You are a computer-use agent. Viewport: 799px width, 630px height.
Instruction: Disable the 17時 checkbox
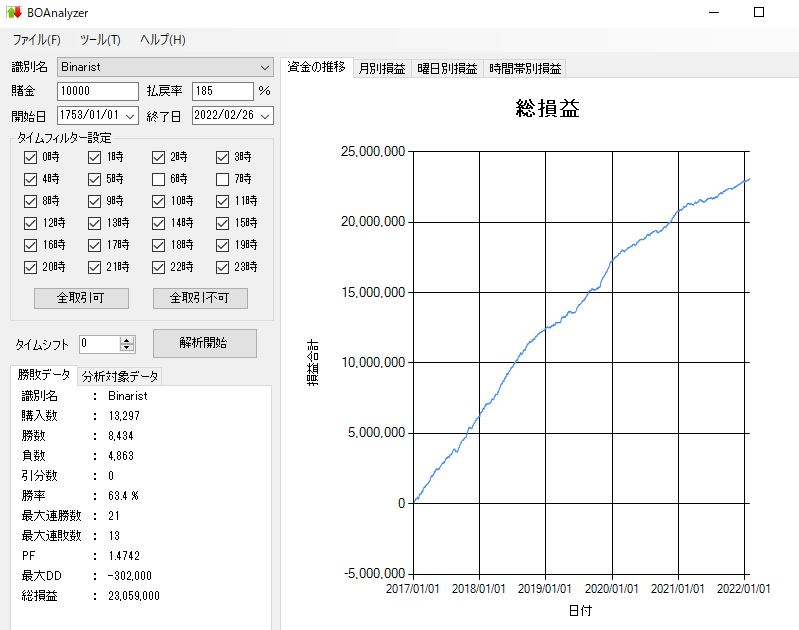94,245
